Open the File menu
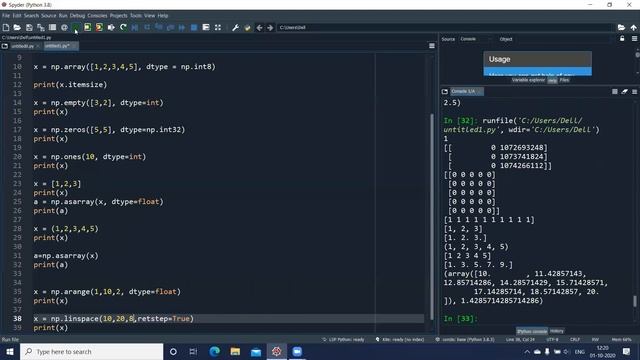640x360 pixels. click(x=6, y=16)
